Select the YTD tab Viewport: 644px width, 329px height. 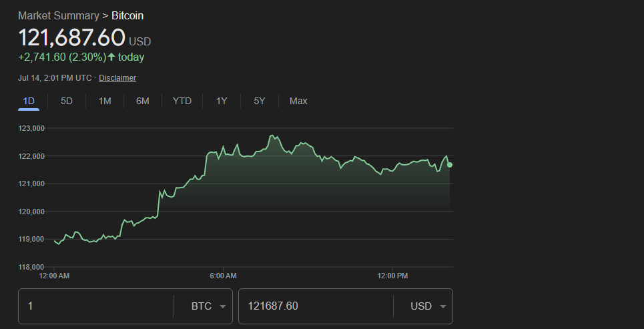point(182,101)
